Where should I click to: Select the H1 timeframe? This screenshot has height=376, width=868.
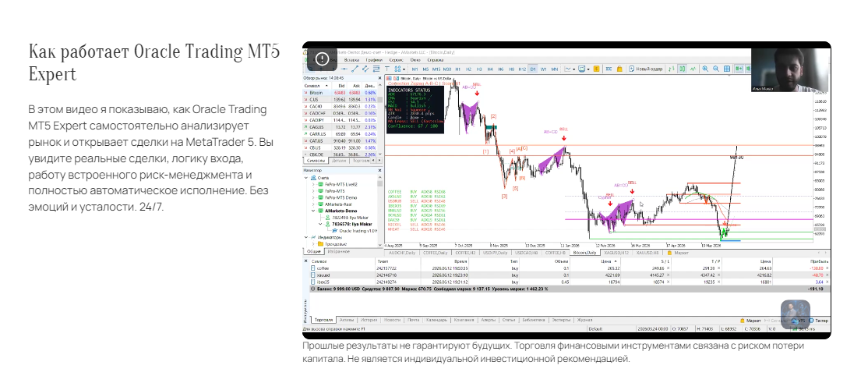(x=458, y=69)
